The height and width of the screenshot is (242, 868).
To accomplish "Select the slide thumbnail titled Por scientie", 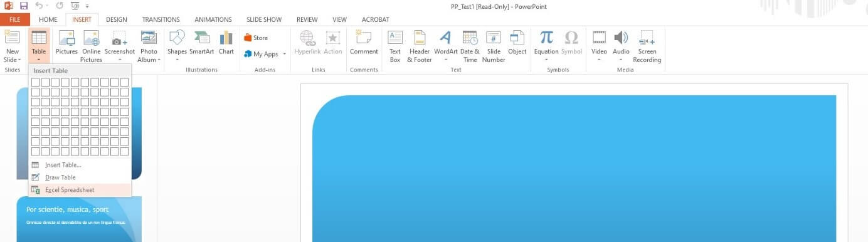I will (x=79, y=219).
